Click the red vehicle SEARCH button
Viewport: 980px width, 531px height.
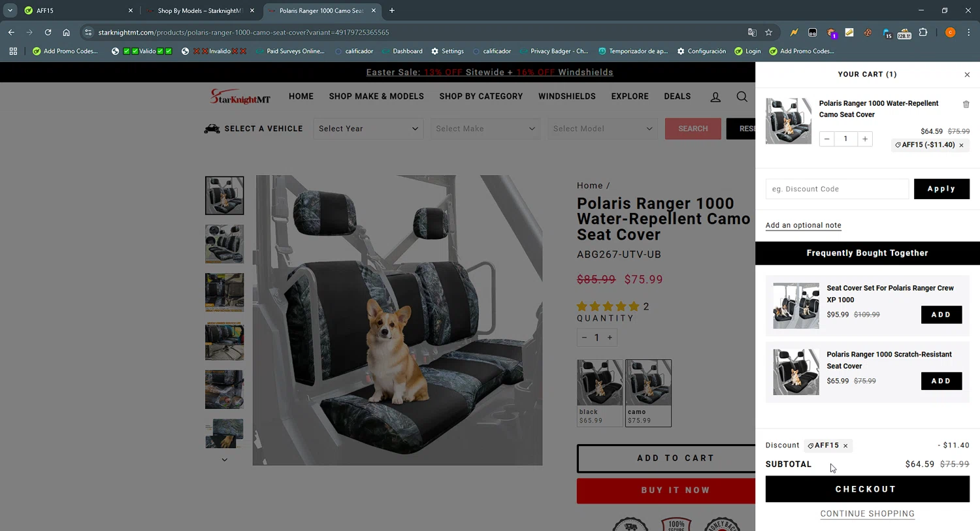coord(693,129)
